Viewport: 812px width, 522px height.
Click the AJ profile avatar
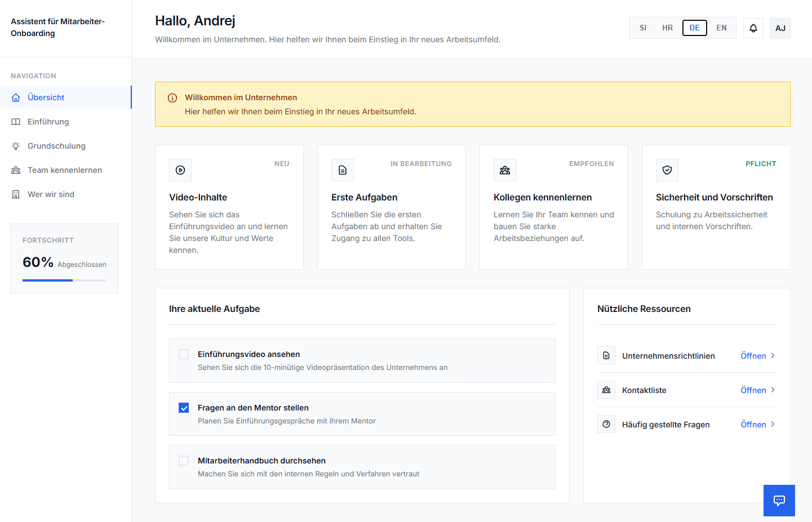click(x=780, y=28)
